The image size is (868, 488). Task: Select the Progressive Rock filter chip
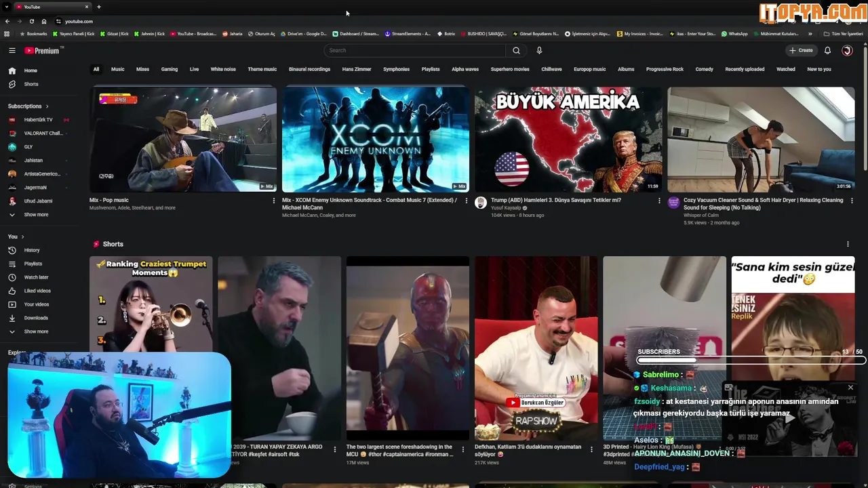665,69
